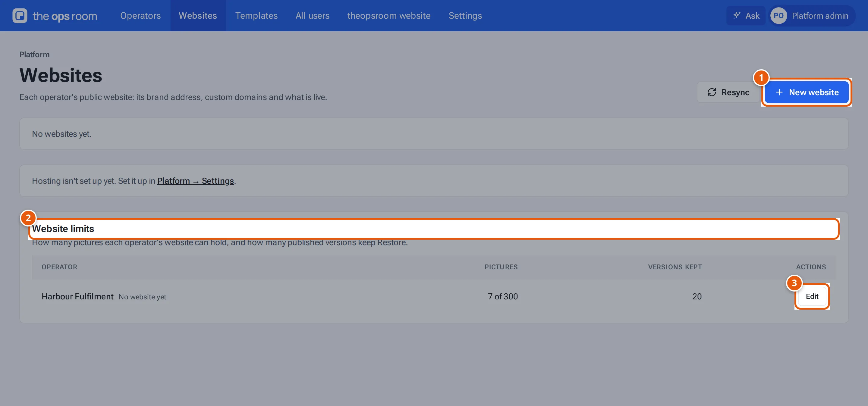Open the Operators tab
868x406 pixels.
coord(140,15)
